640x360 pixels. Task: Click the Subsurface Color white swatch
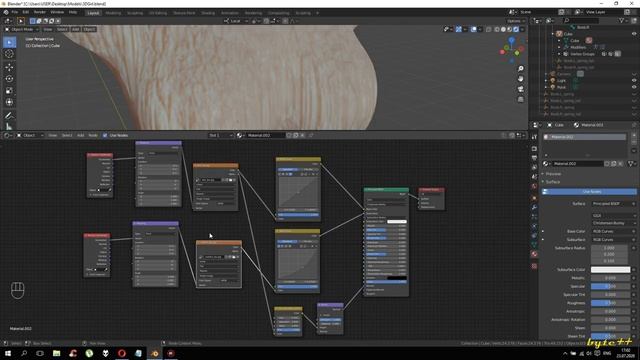pyautogui.click(x=611, y=269)
